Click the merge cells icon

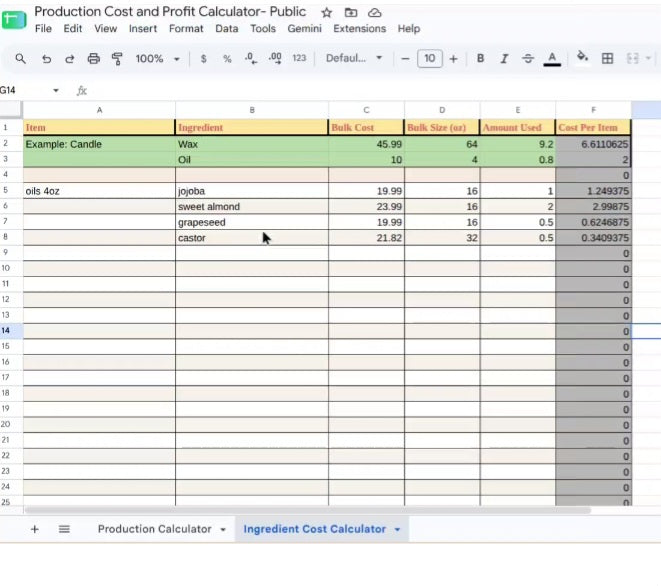tap(632, 59)
